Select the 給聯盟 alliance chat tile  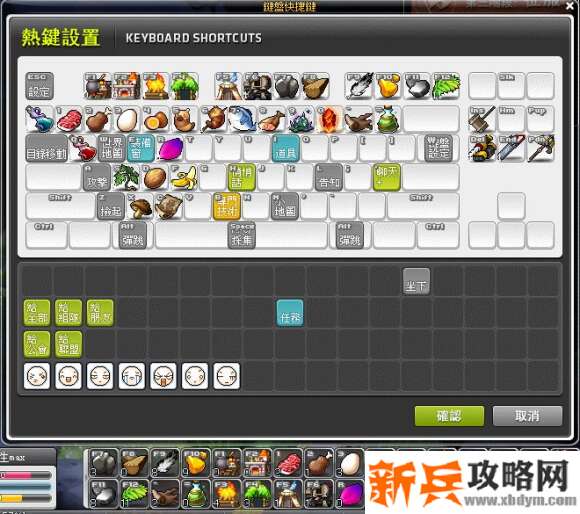[x=68, y=345]
